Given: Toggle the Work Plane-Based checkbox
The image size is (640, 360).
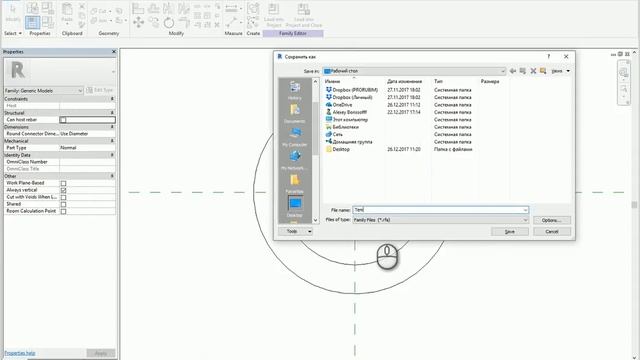Looking at the screenshot, I should pos(63,183).
